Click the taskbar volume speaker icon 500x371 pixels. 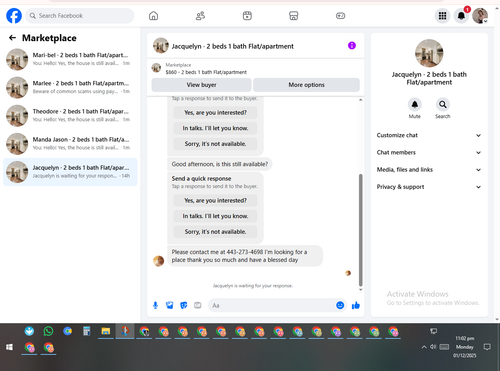[433, 347]
